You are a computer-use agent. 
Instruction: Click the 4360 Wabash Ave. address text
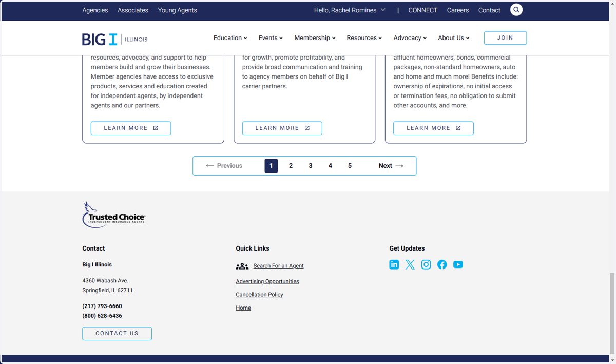(105, 281)
